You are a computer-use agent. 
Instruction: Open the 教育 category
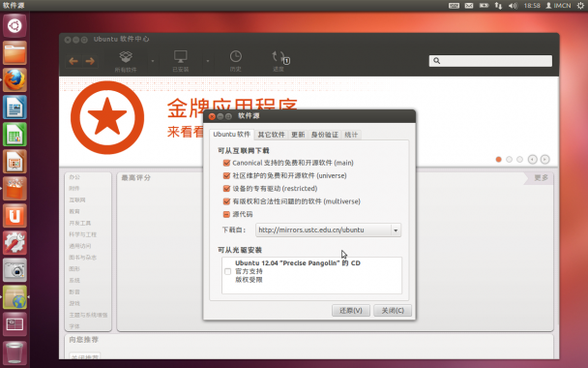tap(74, 212)
